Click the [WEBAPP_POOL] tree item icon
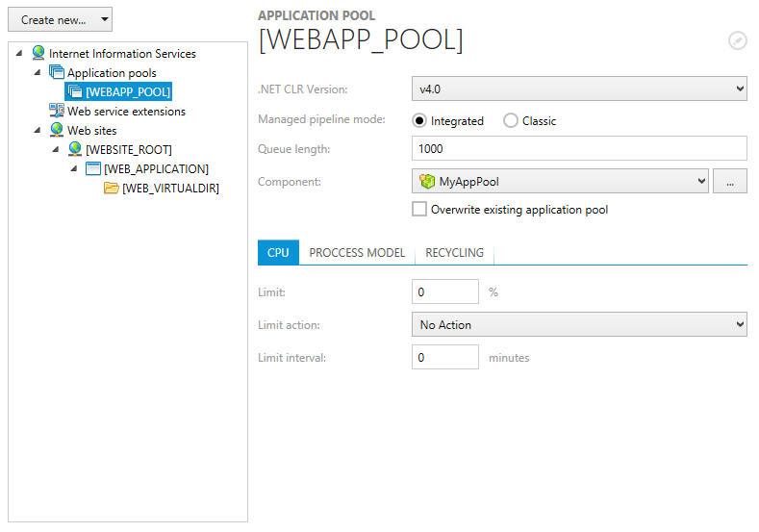The width and height of the screenshot is (759, 532). 74,92
